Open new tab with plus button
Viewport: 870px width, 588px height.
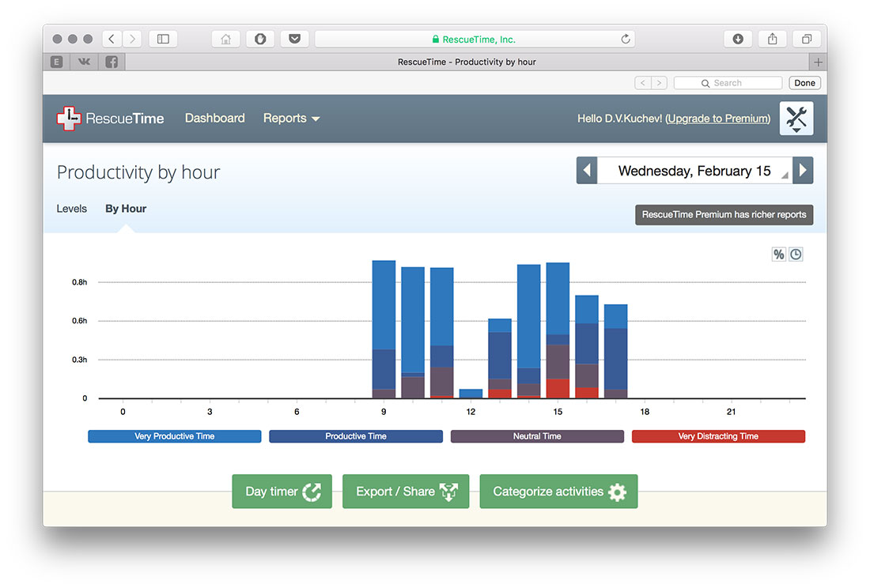click(818, 62)
